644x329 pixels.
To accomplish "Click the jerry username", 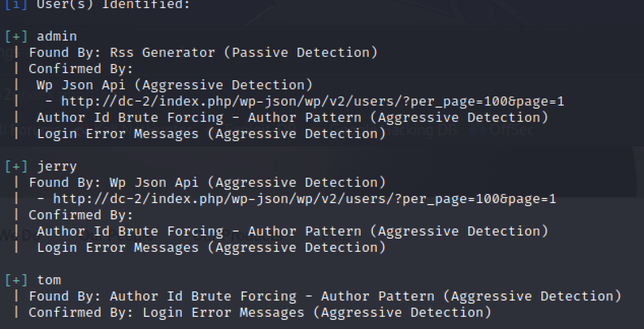I will [57, 166].
